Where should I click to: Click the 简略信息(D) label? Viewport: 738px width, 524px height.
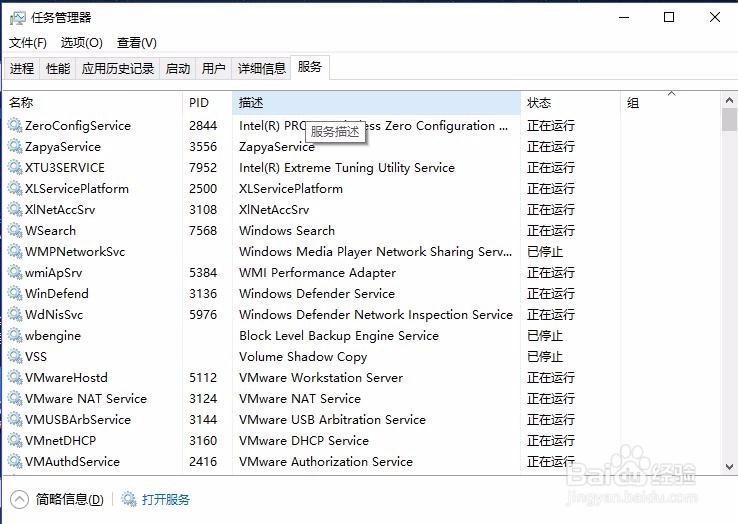coord(70,500)
